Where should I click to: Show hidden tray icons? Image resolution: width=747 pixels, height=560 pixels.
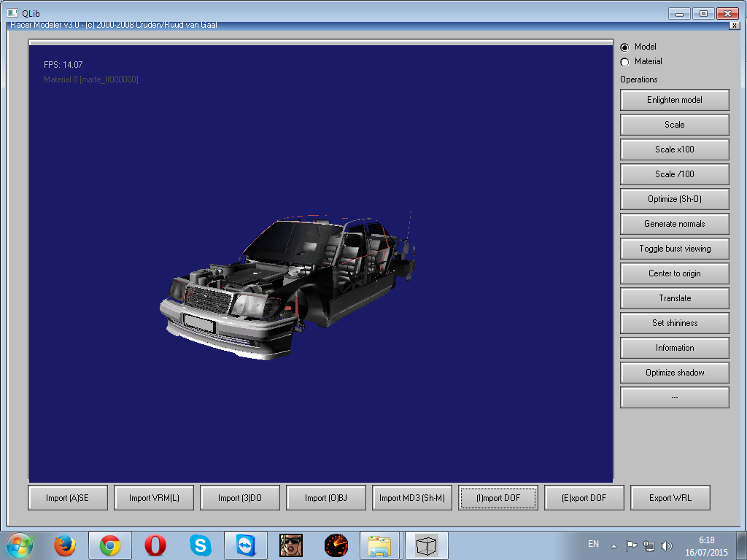614,546
